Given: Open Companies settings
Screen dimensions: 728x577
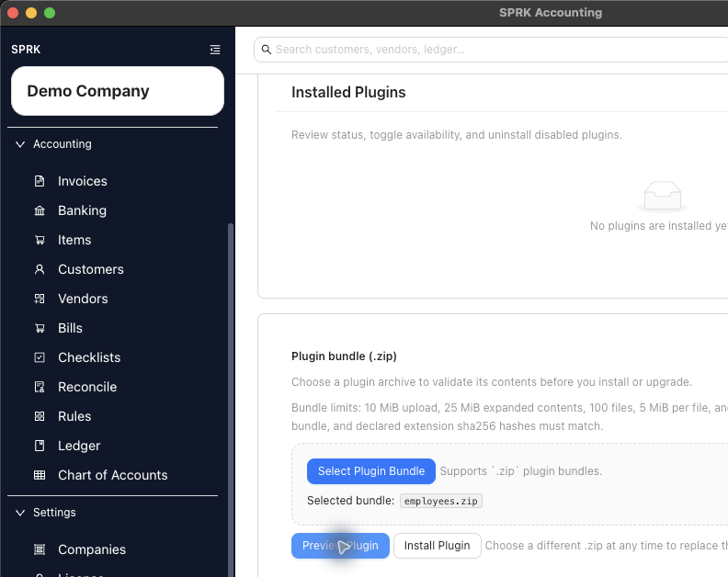Looking at the screenshot, I should tap(92, 549).
